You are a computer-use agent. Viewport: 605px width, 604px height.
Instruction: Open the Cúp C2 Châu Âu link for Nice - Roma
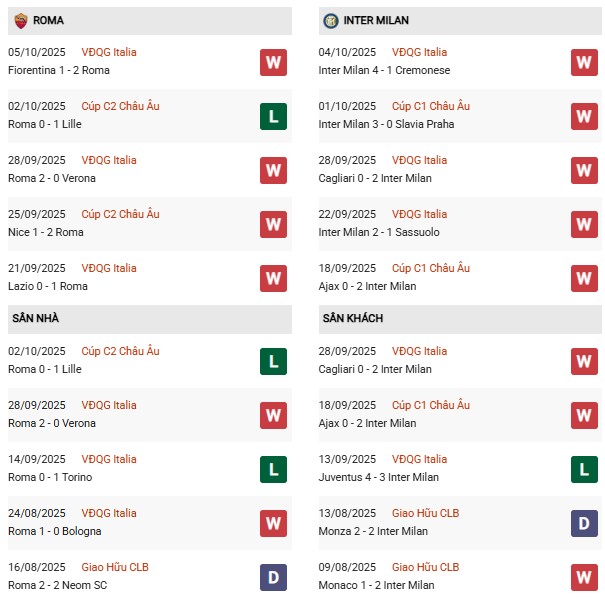(120, 214)
